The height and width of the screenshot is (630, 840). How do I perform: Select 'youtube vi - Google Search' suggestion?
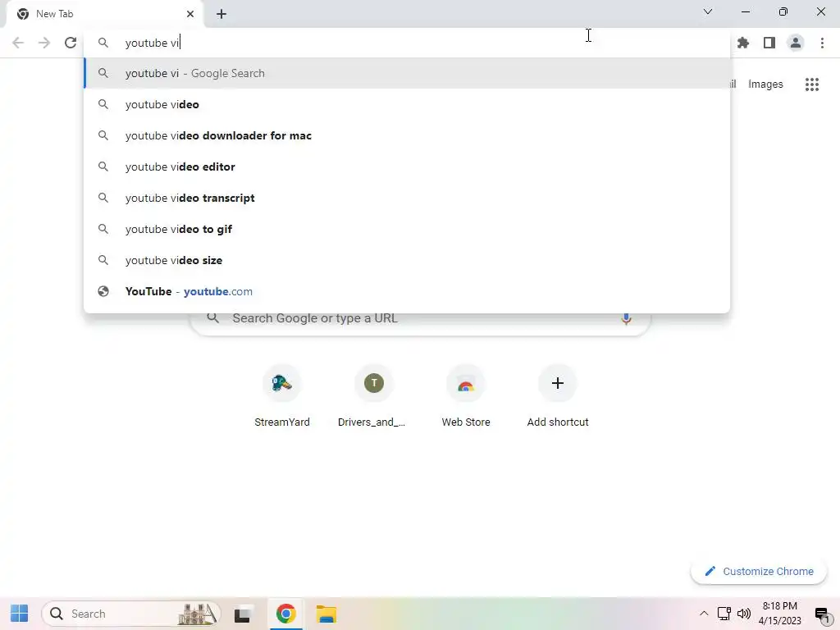[x=407, y=73]
